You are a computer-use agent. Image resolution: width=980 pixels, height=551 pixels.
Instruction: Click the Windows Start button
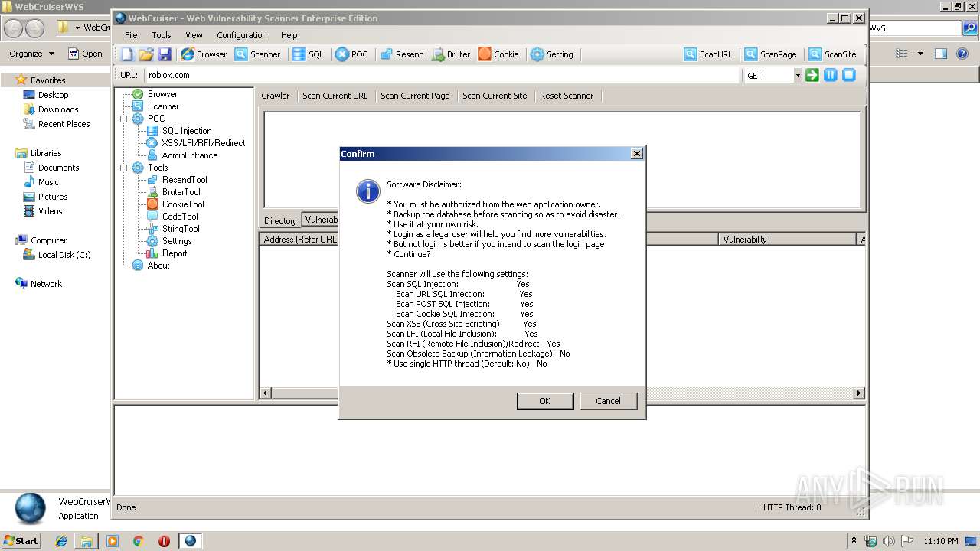click(21, 541)
